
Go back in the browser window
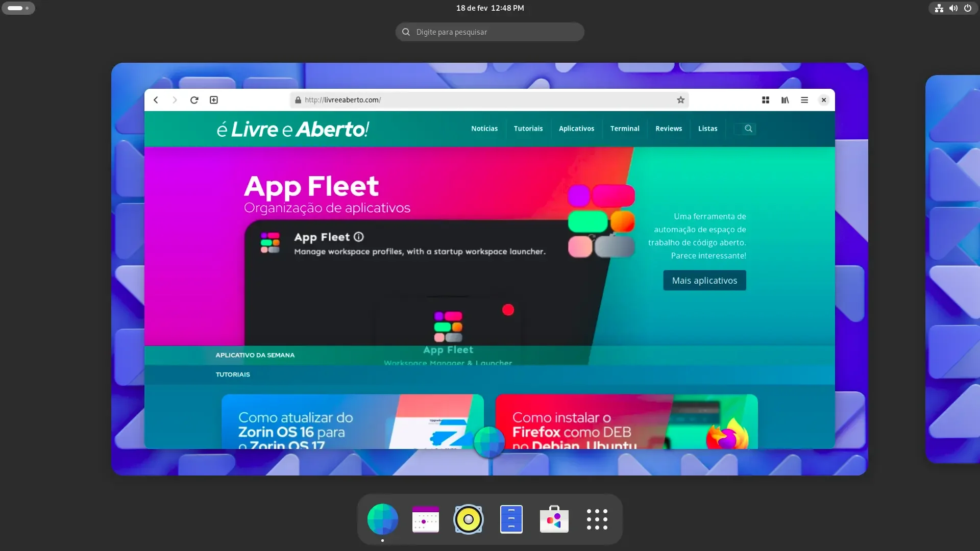156,100
